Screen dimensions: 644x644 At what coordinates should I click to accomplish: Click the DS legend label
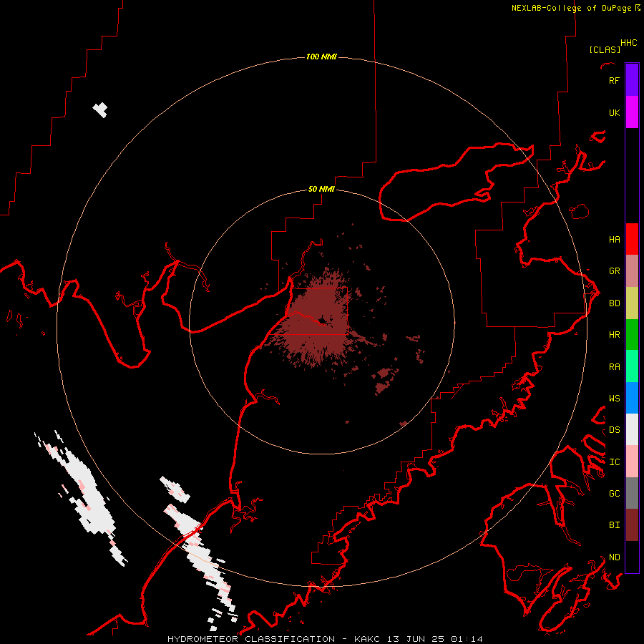pyautogui.click(x=614, y=430)
